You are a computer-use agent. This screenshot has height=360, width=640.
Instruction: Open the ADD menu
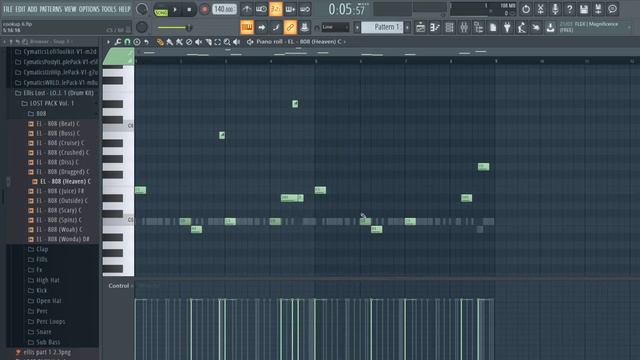(32, 9)
